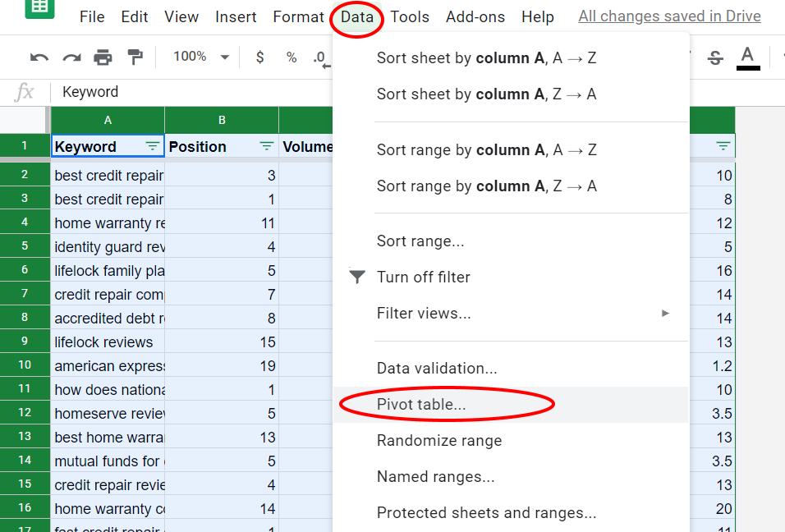Select Data validation... menu entry
The width and height of the screenshot is (785, 532).
point(511,369)
